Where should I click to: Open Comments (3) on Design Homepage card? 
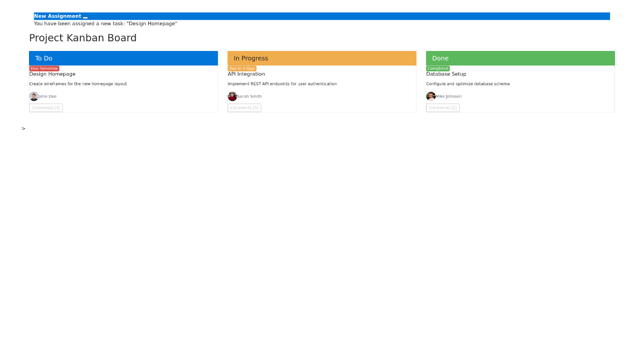coord(46,107)
